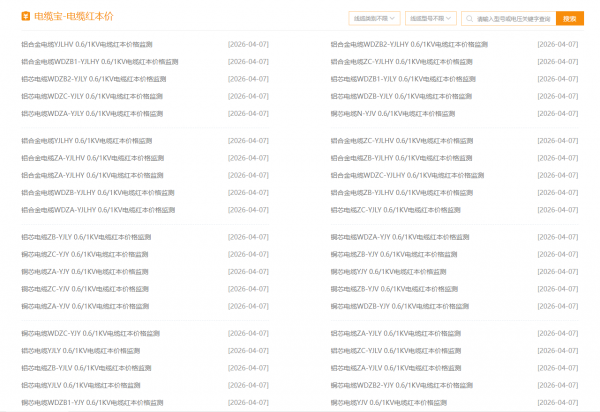Viewport: 600px width, 412px height.
Task: Open 铝合金电缆WDZC-YJLHY 0.6/1KV price link
Action: (x=406, y=175)
